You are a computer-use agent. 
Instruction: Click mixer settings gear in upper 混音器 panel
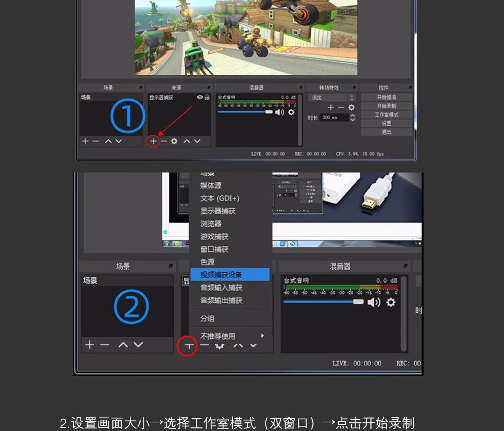point(291,112)
